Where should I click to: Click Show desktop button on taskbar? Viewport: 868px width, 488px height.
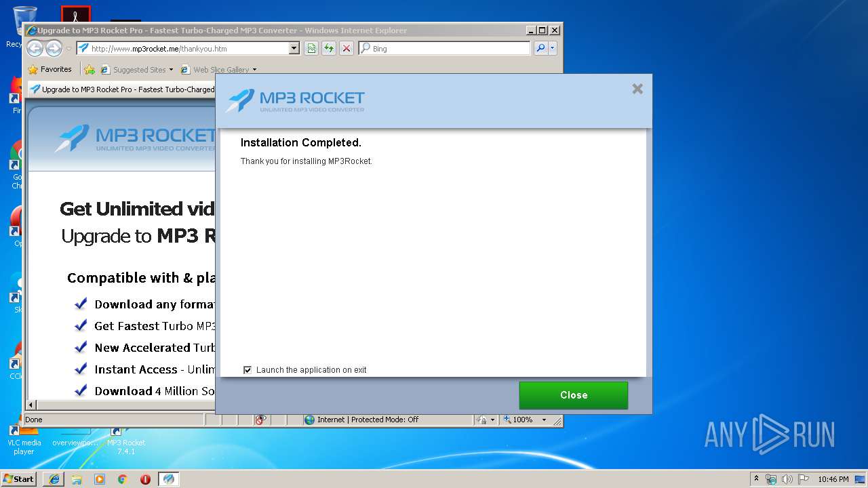[861, 479]
